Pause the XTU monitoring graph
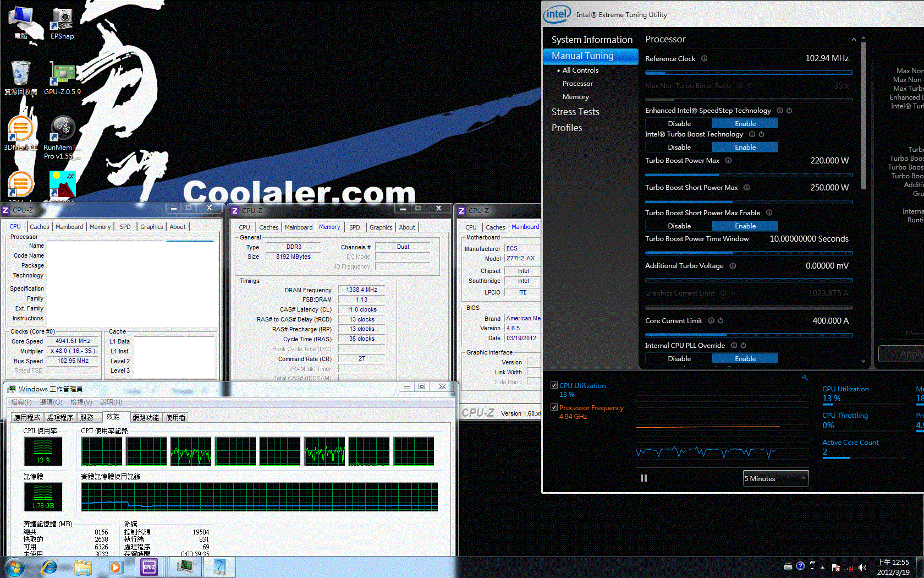The width and height of the screenshot is (924, 578). pos(643,478)
